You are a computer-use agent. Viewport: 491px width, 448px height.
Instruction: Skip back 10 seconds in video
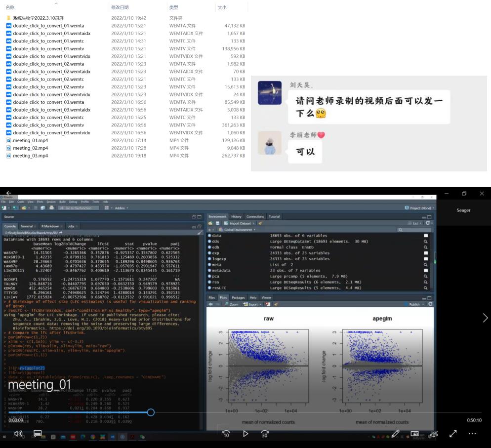click(226, 434)
